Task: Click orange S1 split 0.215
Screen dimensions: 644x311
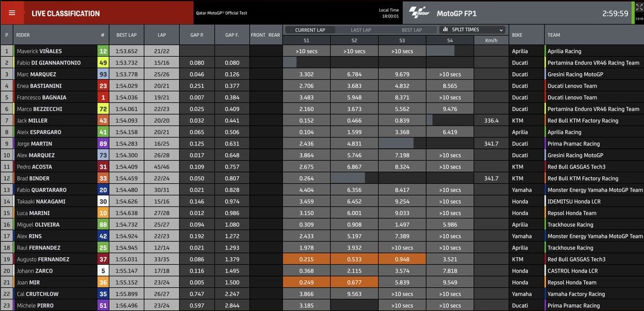Action: tap(306, 260)
